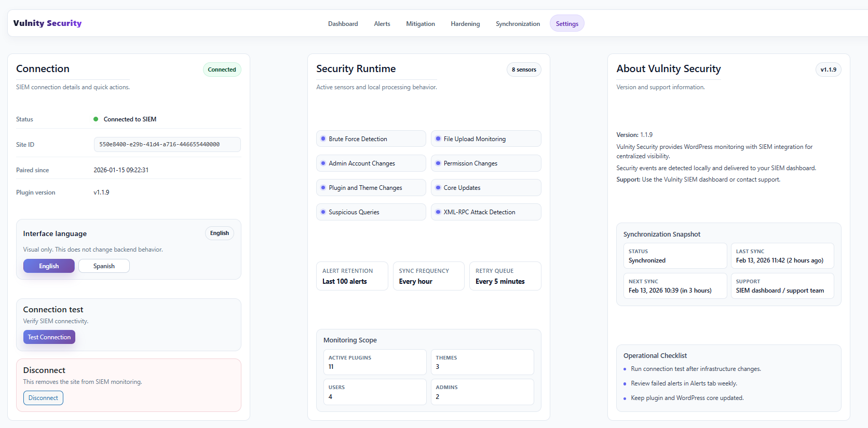Click the XML-RPC Attack Detection dot
The height and width of the screenshot is (428, 868).
point(438,212)
